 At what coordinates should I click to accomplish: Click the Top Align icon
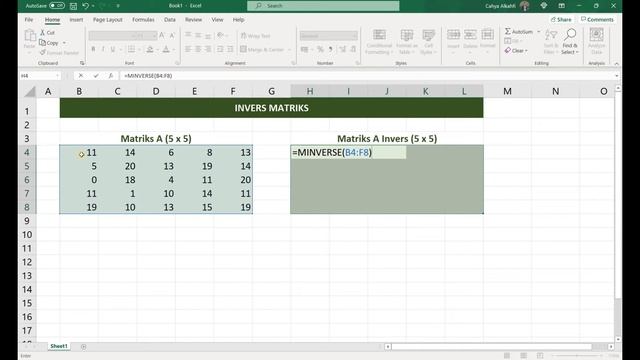(188, 36)
